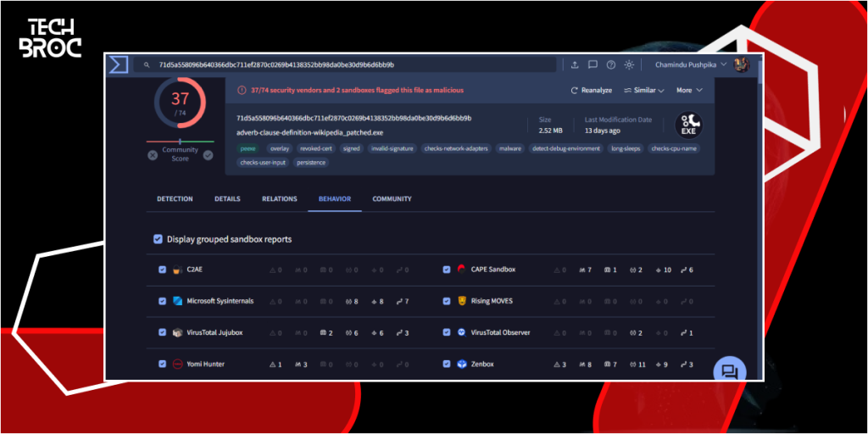
Task: Click the C2AE sandbox logo icon
Action: pos(177,270)
